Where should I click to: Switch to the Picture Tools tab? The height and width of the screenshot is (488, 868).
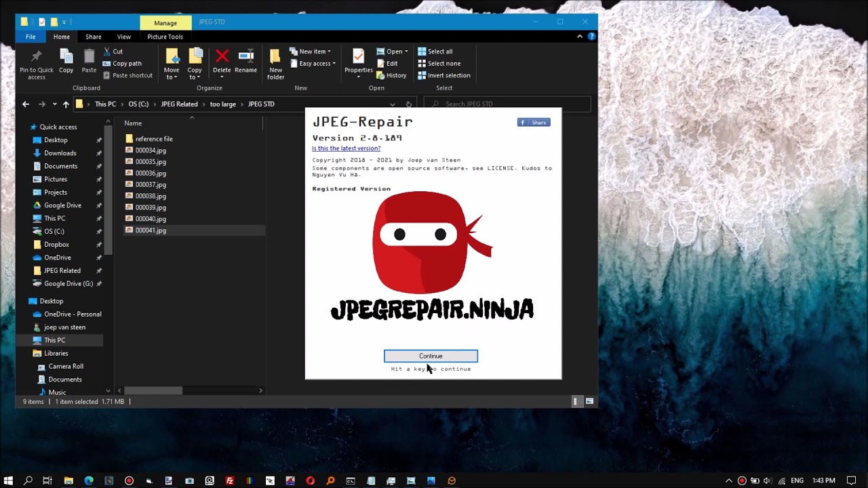pyautogui.click(x=165, y=37)
